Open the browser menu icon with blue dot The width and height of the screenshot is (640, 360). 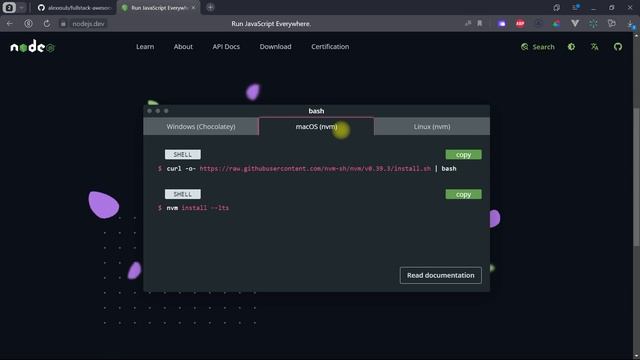point(576,7)
